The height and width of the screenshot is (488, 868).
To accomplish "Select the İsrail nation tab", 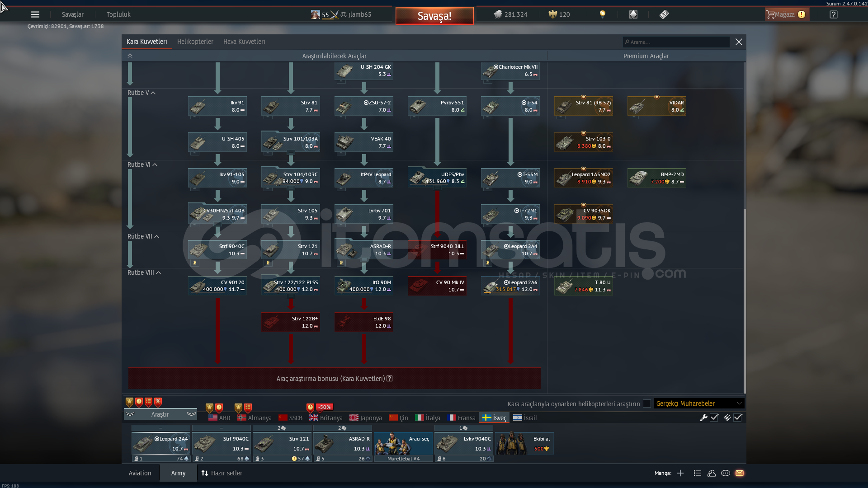I will (x=525, y=418).
